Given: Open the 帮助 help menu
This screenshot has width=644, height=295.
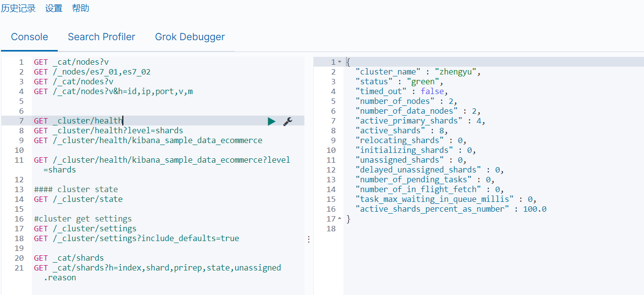Looking at the screenshot, I should [x=81, y=8].
